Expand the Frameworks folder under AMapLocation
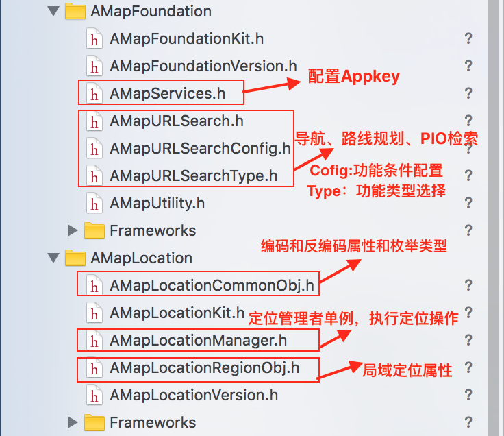 (x=73, y=422)
